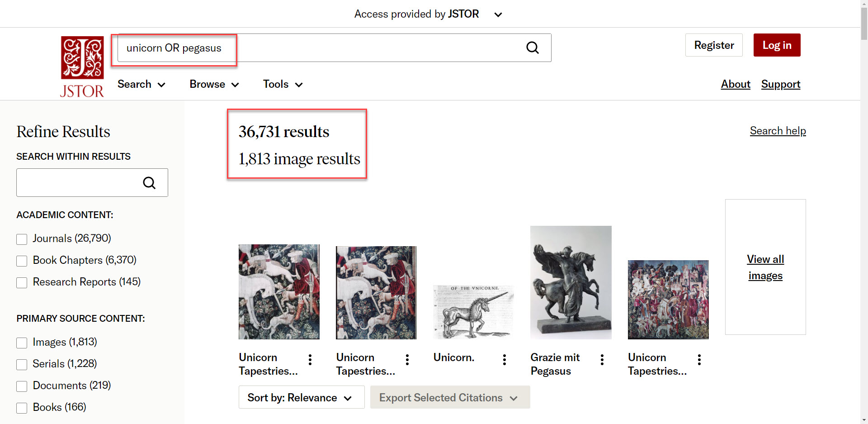
Task: Open options for second Unicorn Tapestries image
Action: (x=407, y=360)
